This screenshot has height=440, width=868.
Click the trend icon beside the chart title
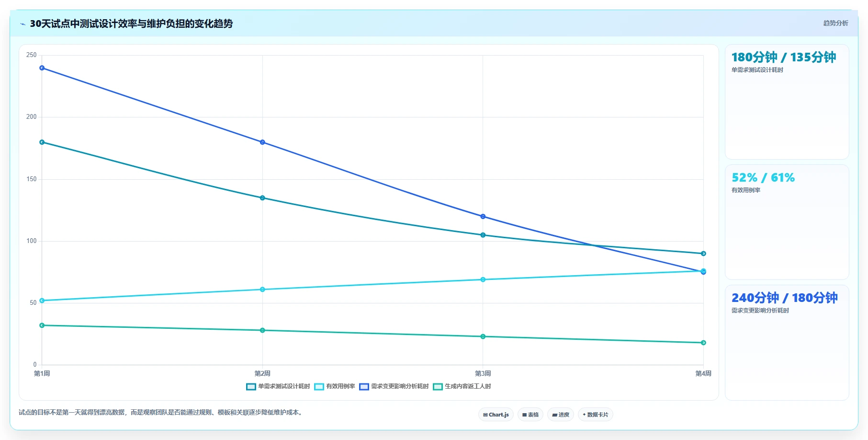coord(23,24)
